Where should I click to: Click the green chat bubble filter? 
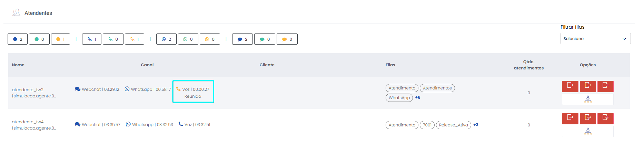(x=265, y=39)
